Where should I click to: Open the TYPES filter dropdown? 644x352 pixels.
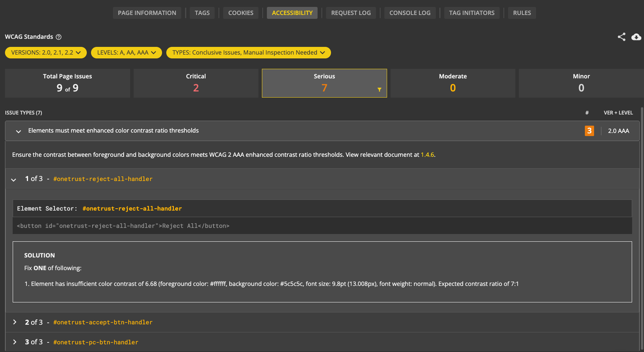(248, 53)
